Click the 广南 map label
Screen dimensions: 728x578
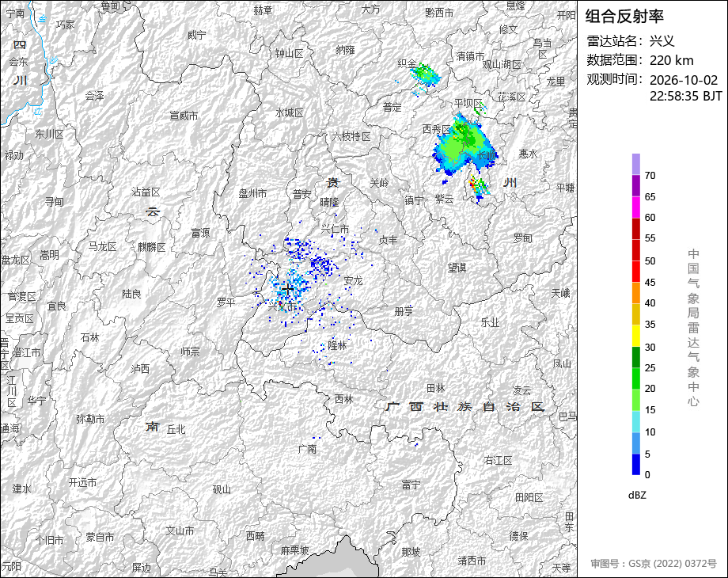point(307,449)
